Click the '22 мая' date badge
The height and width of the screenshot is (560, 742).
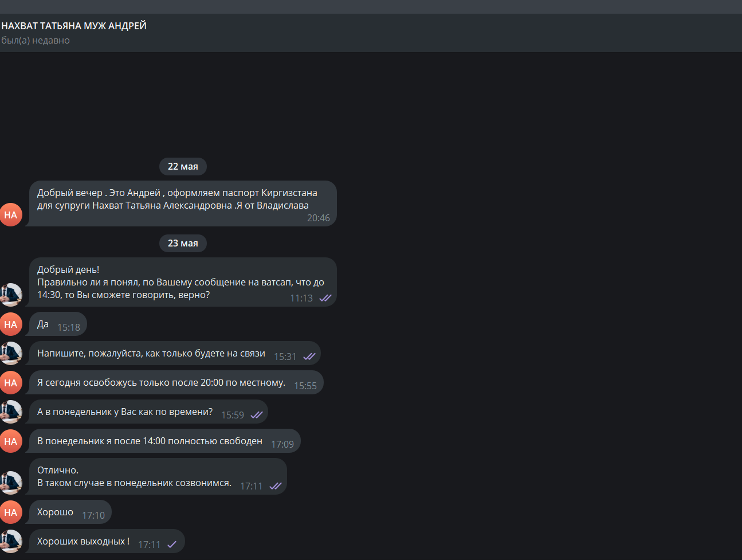pyautogui.click(x=183, y=166)
